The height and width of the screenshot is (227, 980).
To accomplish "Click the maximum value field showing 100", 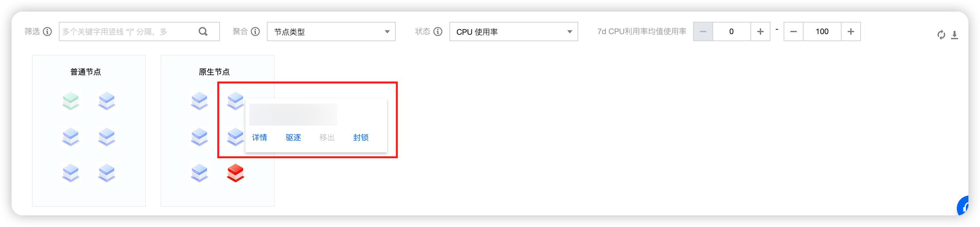I will [822, 32].
